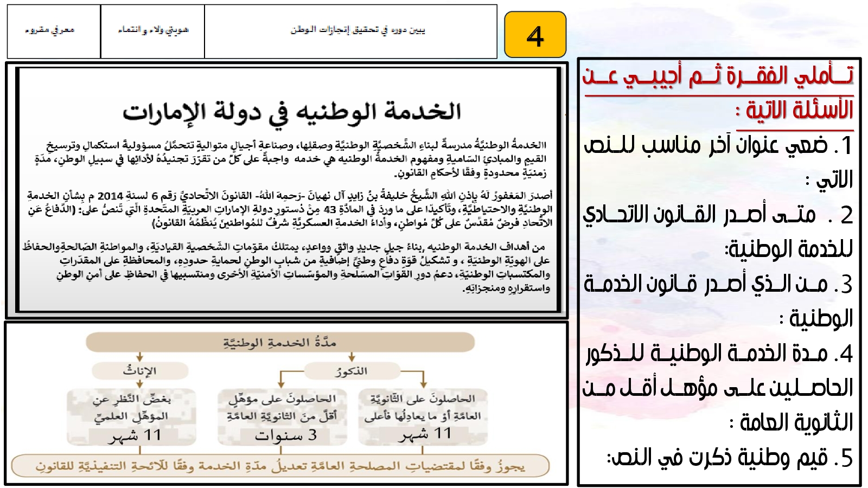
Task: Click question 3 'من الذي أصدر قانون الخدمة'
Action: point(718,301)
